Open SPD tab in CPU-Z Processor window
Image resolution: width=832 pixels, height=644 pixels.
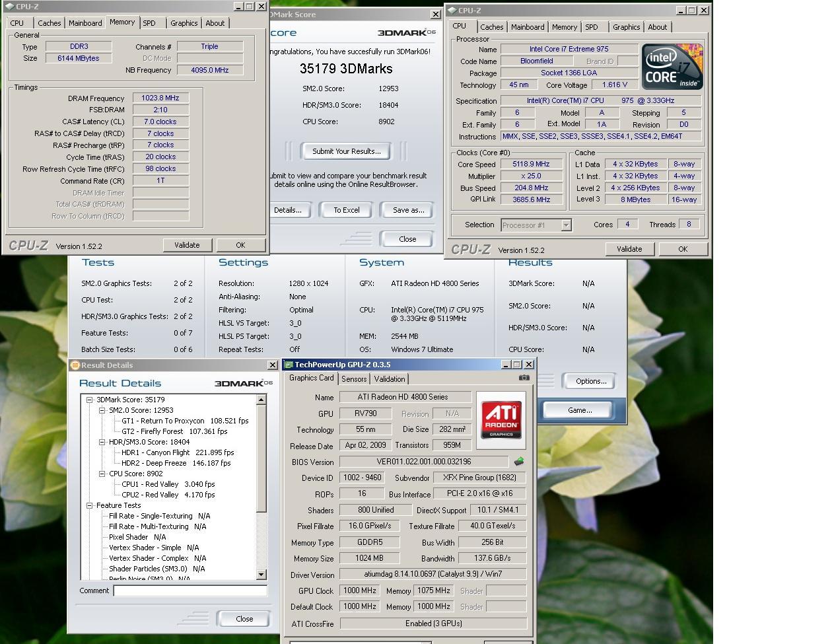point(592,27)
